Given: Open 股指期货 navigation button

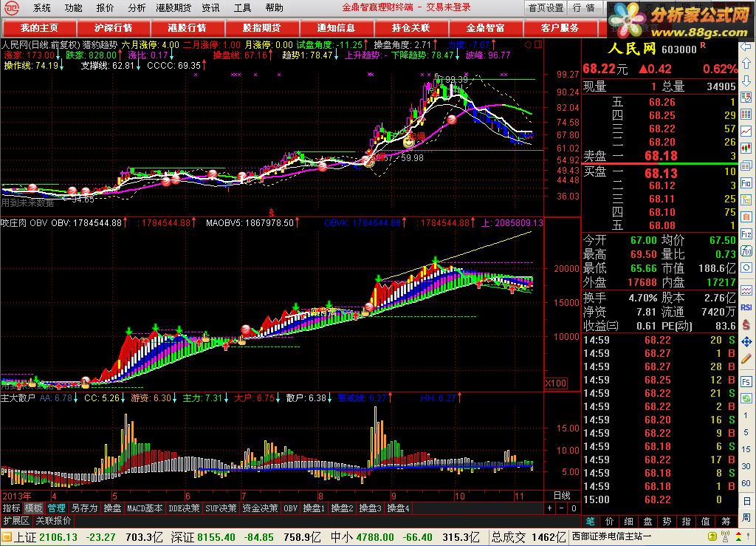Looking at the screenshot, I should pyautogui.click(x=262, y=28).
